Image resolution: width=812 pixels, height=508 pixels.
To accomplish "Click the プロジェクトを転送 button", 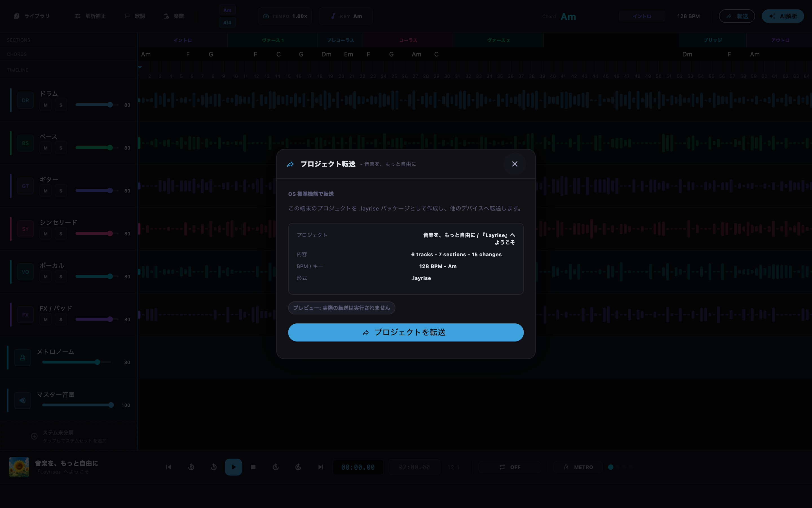I will tap(406, 332).
